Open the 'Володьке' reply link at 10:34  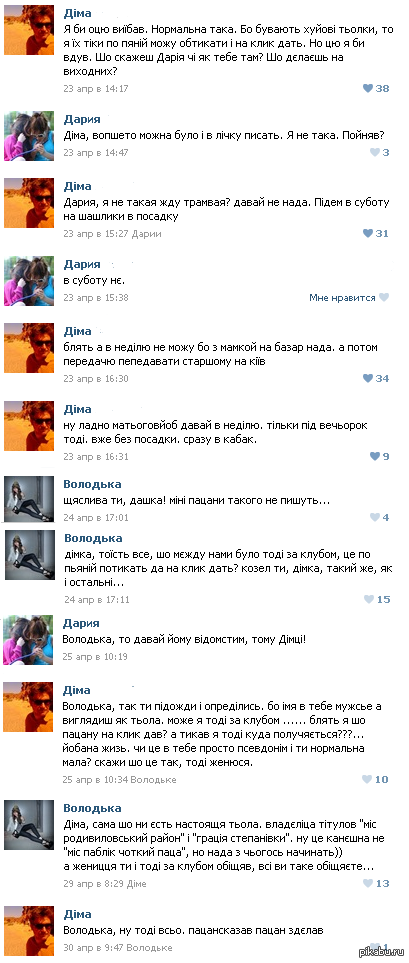click(155, 780)
